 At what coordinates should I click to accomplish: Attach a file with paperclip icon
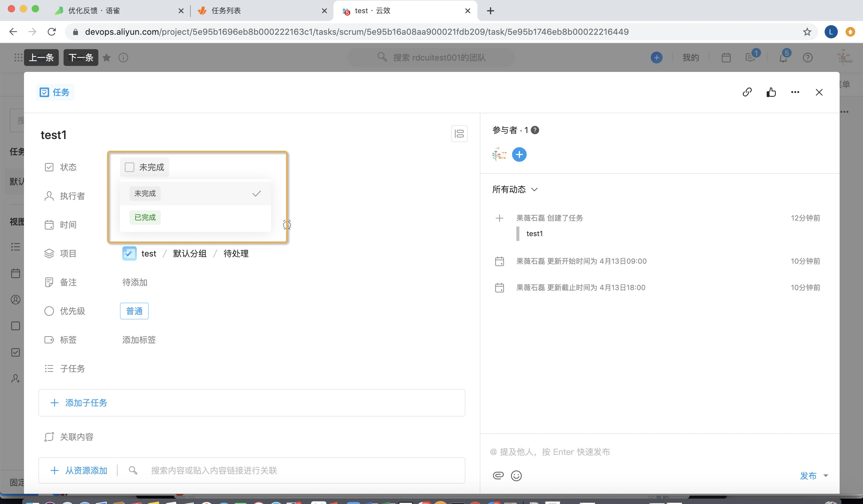coord(498,475)
